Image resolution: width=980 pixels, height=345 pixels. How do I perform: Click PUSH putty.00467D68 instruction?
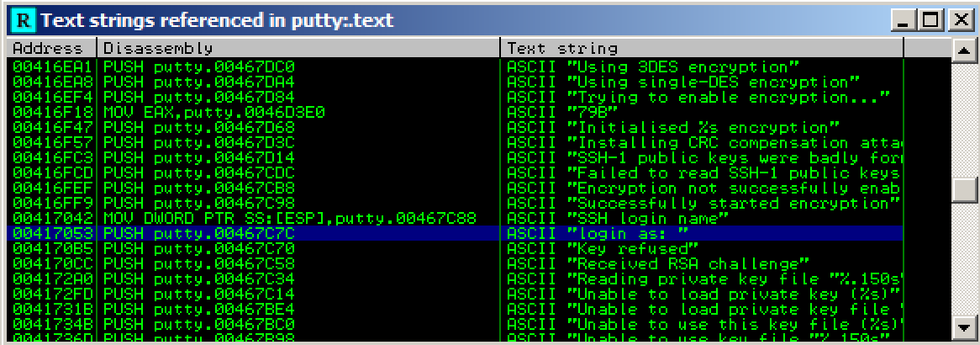198,127
